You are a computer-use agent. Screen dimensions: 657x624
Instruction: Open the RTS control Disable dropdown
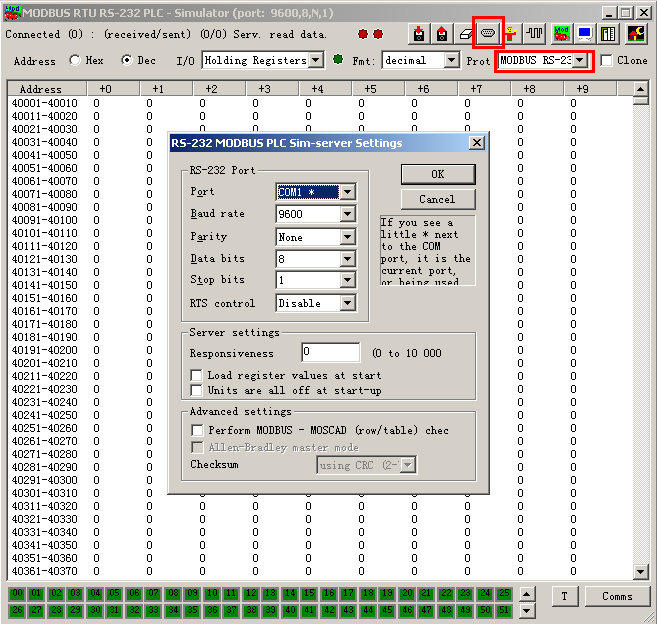coord(347,303)
